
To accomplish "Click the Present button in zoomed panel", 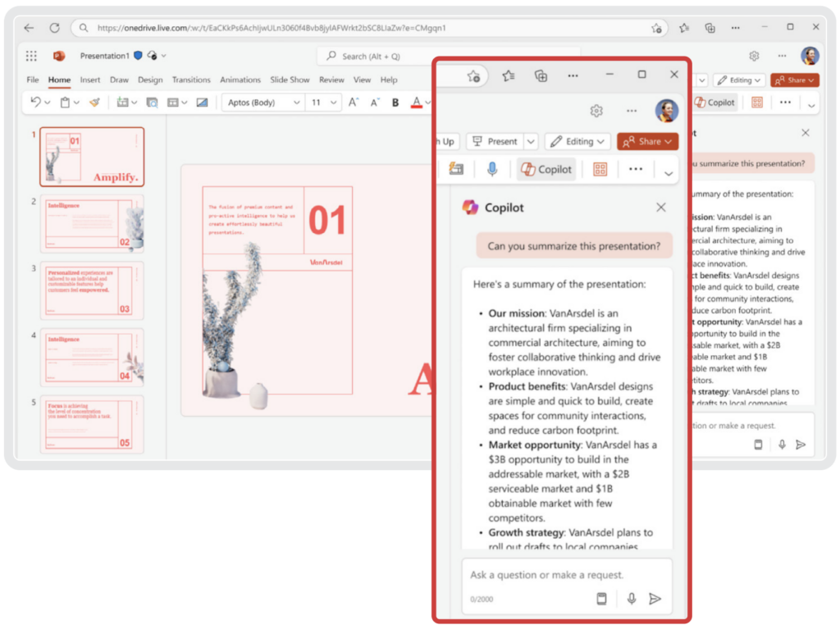I will (495, 141).
